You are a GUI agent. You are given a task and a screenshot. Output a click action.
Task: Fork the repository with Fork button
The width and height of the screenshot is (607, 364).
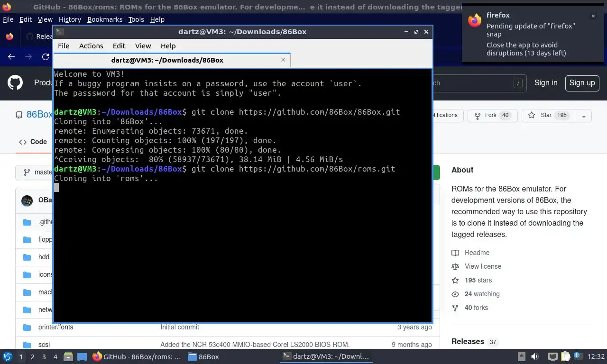tap(492, 115)
